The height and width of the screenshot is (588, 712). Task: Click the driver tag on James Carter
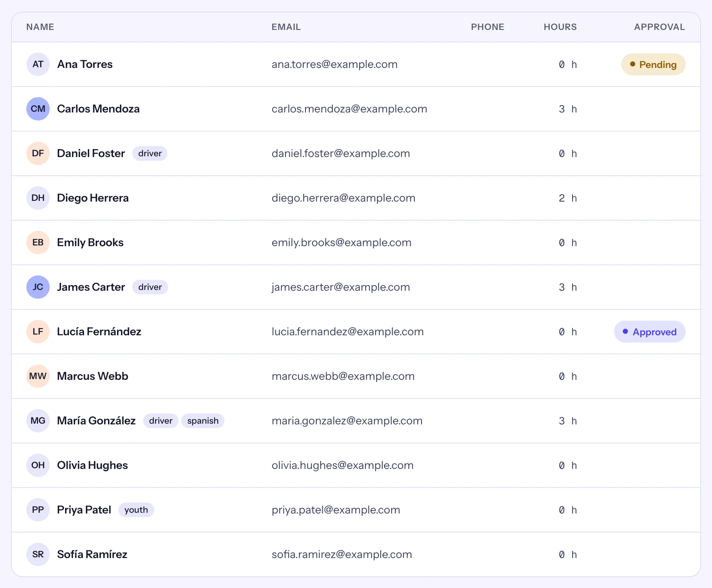pyautogui.click(x=150, y=287)
